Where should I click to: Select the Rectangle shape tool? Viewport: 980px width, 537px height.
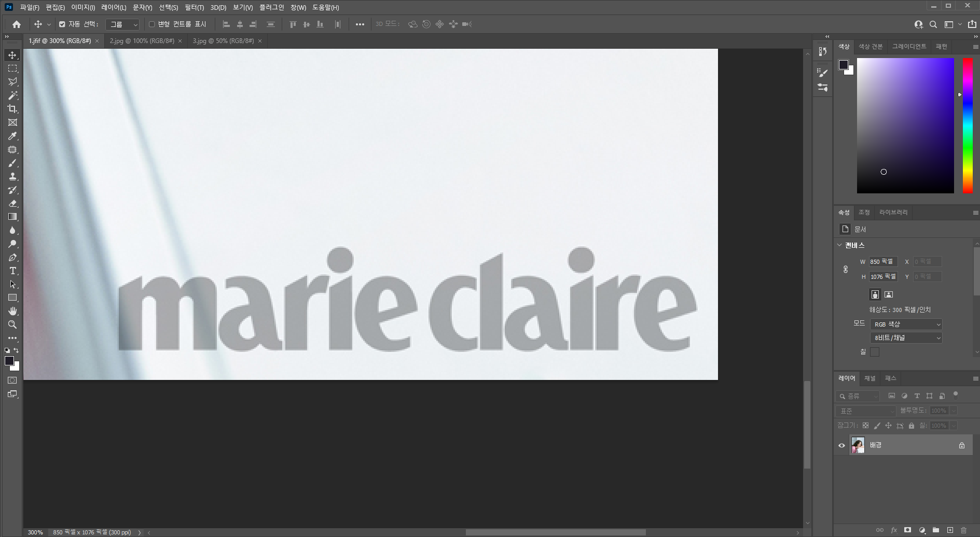(x=12, y=298)
